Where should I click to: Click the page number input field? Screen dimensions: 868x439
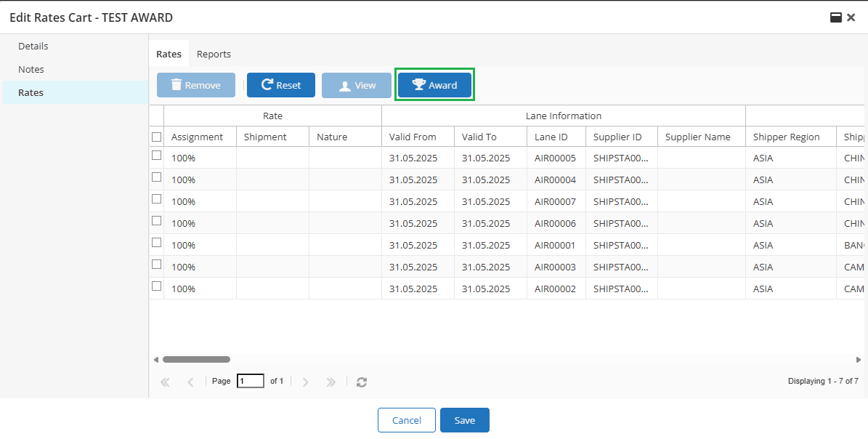click(250, 381)
